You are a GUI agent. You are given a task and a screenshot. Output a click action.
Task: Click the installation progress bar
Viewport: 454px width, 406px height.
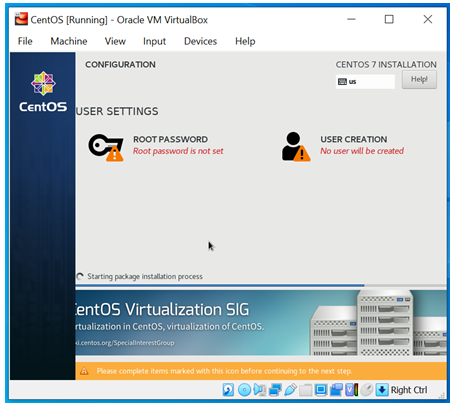point(261,285)
